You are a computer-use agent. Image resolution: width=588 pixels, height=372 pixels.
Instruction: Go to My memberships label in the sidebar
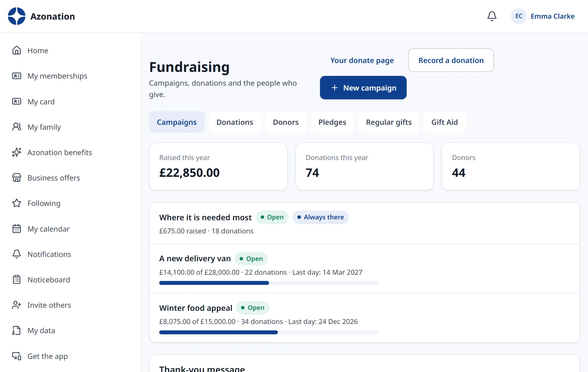tap(57, 76)
